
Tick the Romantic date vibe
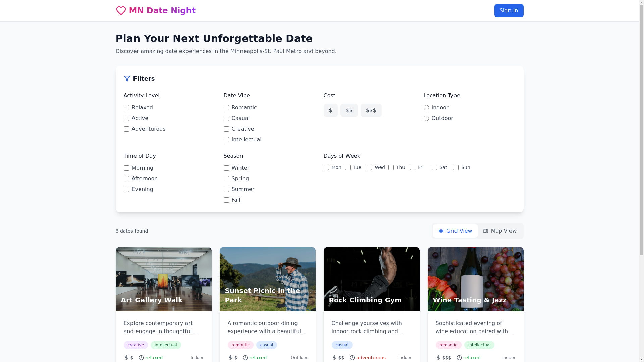point(226,108)
